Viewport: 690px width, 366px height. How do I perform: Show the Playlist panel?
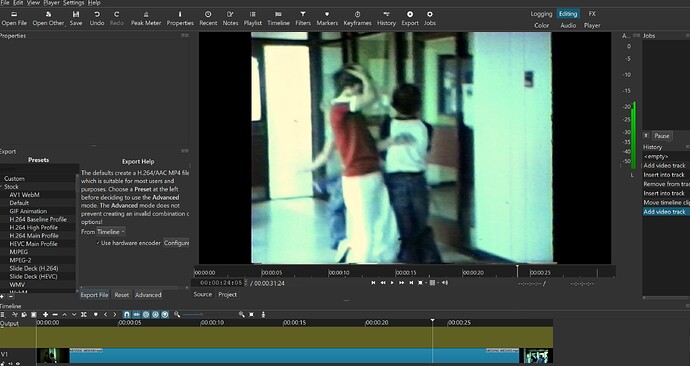tap(253, 18)
